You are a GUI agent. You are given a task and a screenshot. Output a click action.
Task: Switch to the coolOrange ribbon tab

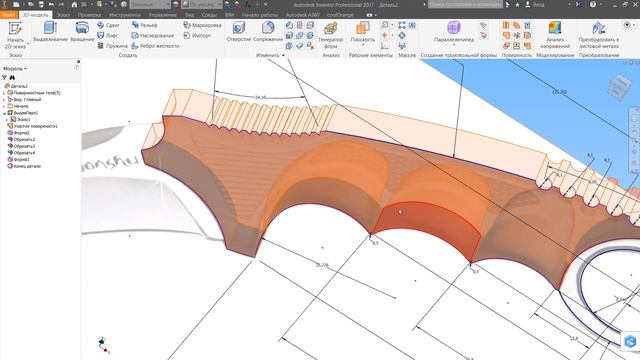coord(340,15)
